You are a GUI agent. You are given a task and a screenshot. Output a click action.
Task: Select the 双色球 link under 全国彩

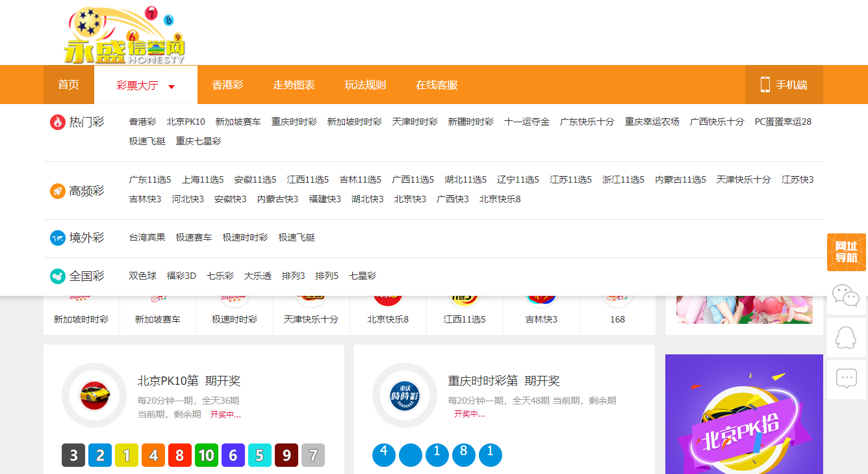(x=143, y=275)
